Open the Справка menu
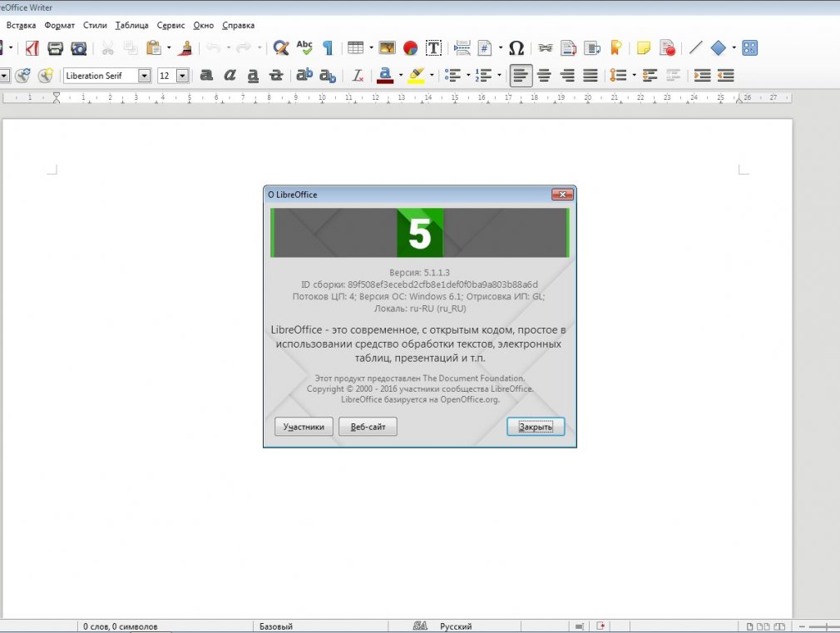Image resolution: width=840 pixels, height=633 pixels. [x=239, y=25]
